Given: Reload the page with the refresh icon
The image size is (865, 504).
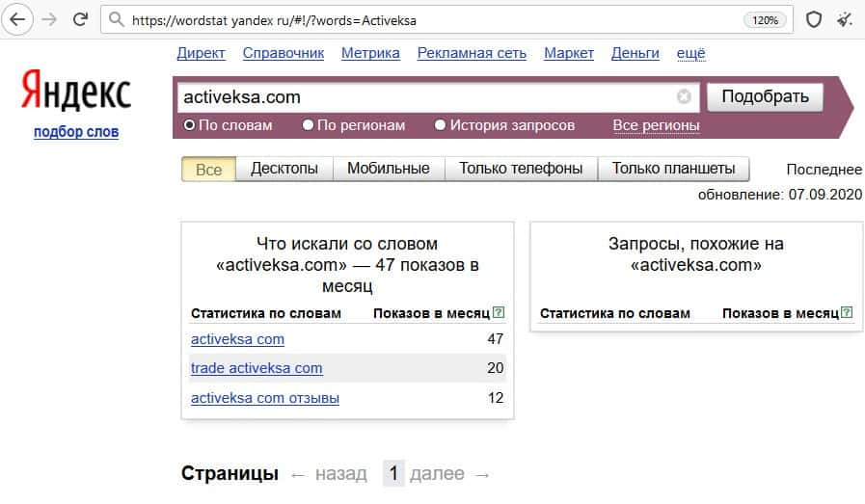Looking at the screenshot, I should pyautogui.click(x=80, y=19).
